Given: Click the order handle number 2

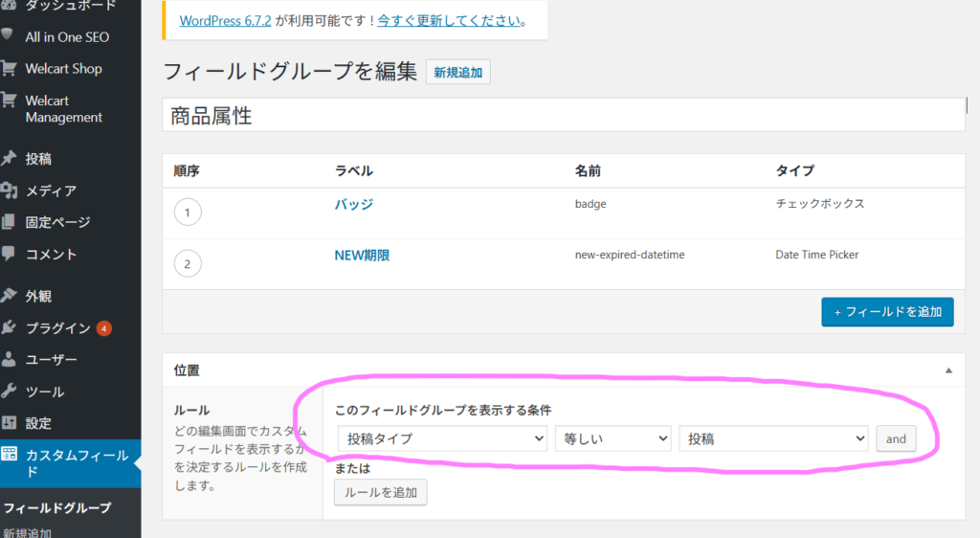Looking at the screenshot, I should point(188,263).
